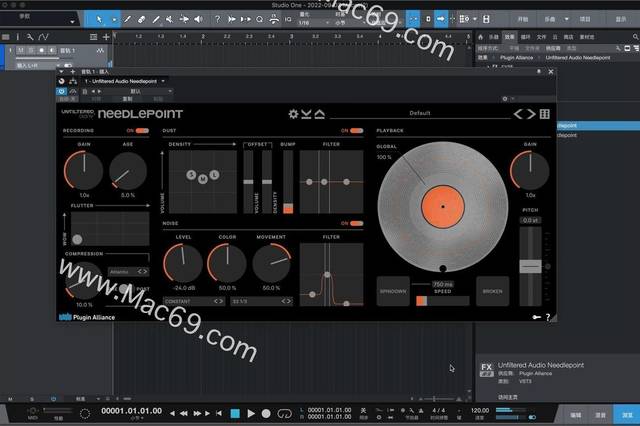Open Needlepoint help question mark
The image size is (640, 426).
(x=548, y=317)
